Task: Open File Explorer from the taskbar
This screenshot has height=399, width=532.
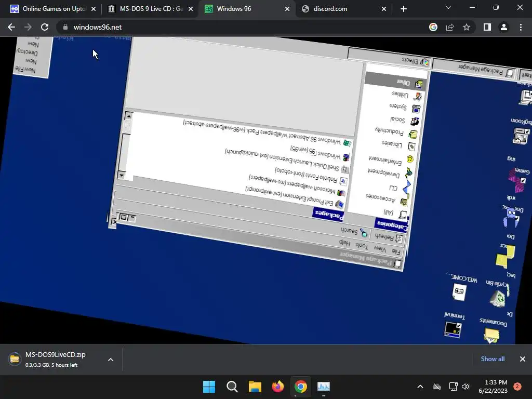Action: coord(255,387)
